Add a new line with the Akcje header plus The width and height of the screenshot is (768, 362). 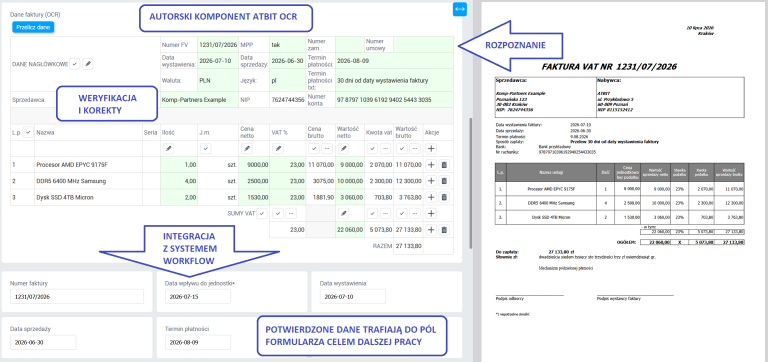click(432, 148)
